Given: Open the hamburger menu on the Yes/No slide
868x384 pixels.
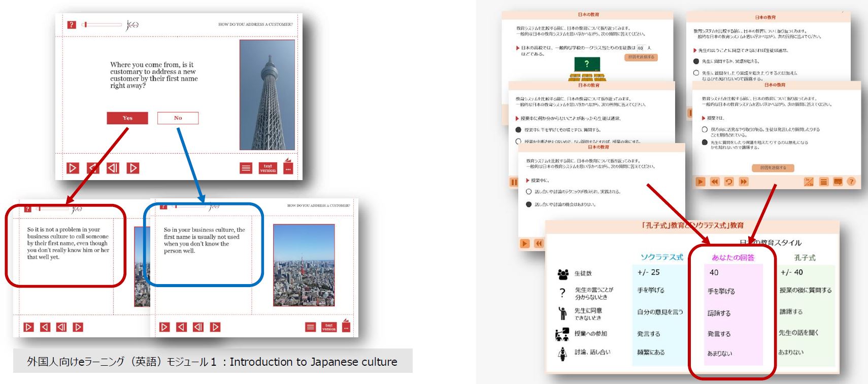Looking at the screenshot, I should (246, 168).
